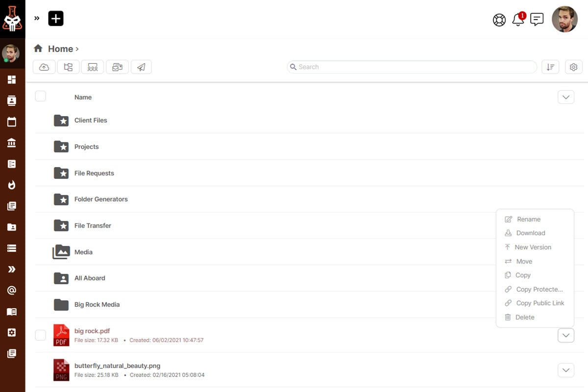Click the cloud upload toolbar button
The height and width of the screenshot is (392, 588).
[x=44, y=67]
